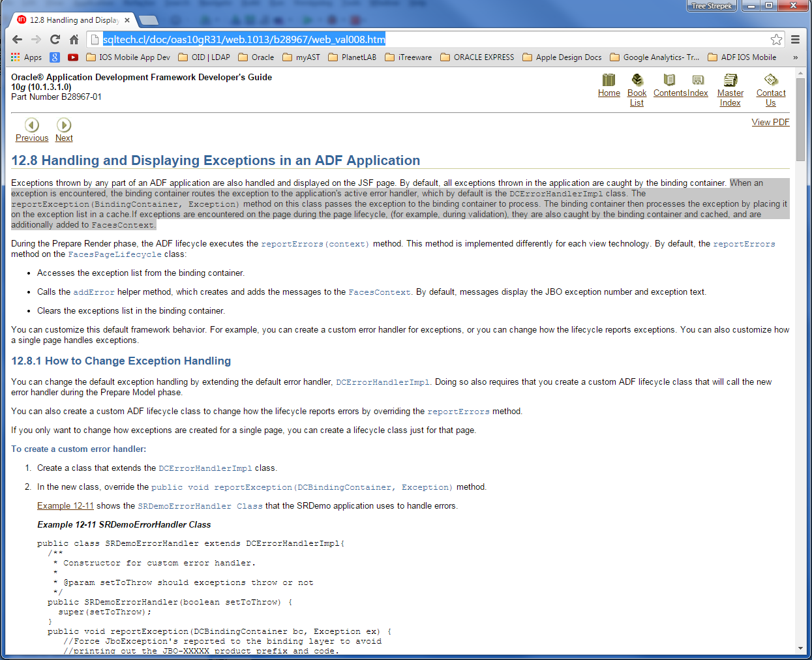Follow the Contents text link
The image size is (812, 660).
[670, 93]
